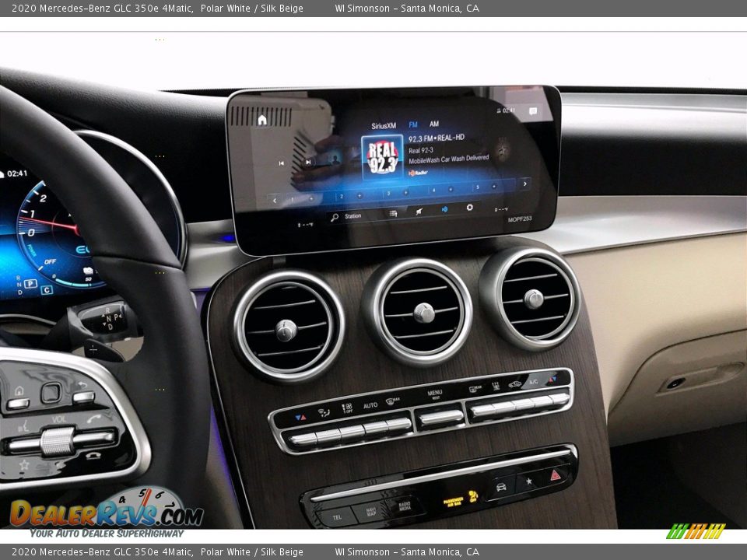Tap the 92.3 FM REAL-HD title text
747x560 pixels.
point(436,138)
